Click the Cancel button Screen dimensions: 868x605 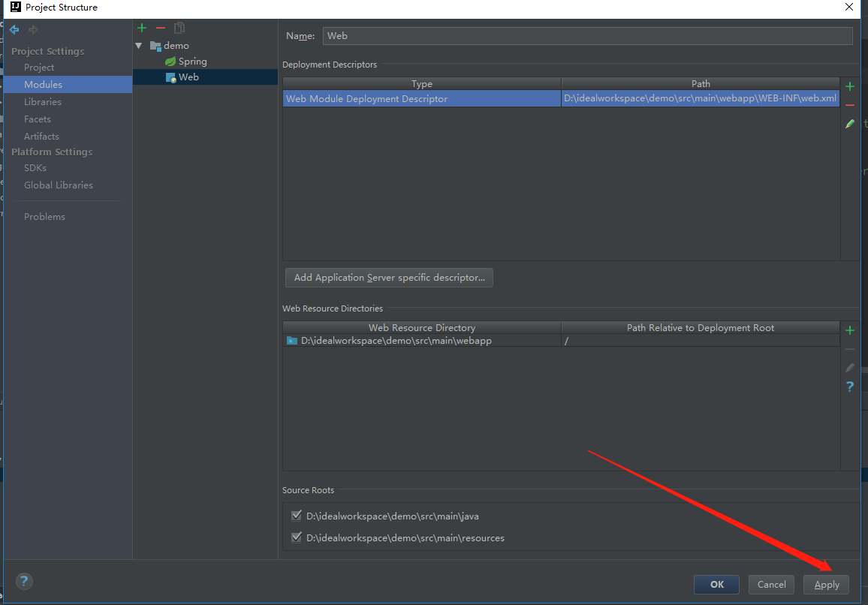point(771,585)
